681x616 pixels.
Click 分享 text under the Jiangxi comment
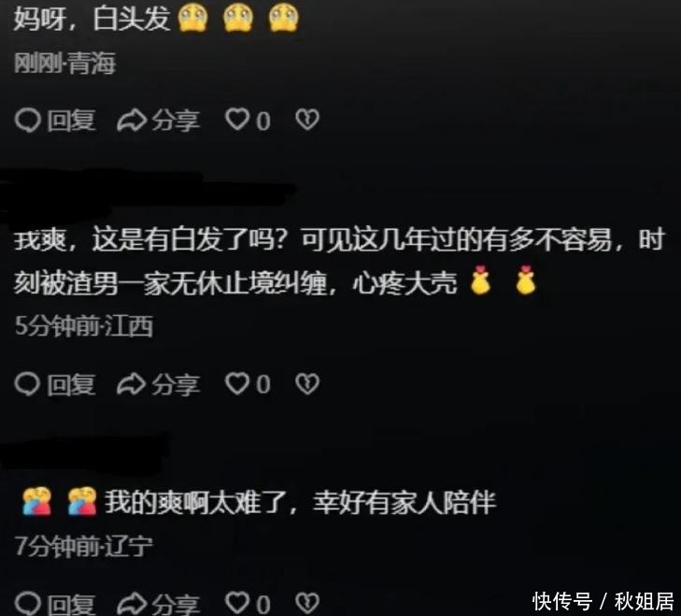coord(176,384)
